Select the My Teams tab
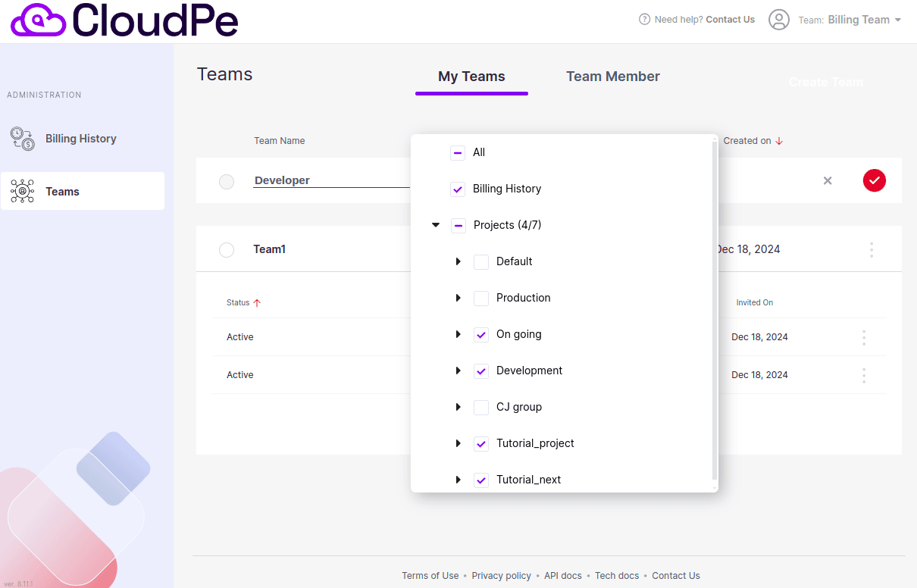The height and width of the screenshot is (588, 917). (471, 76)
